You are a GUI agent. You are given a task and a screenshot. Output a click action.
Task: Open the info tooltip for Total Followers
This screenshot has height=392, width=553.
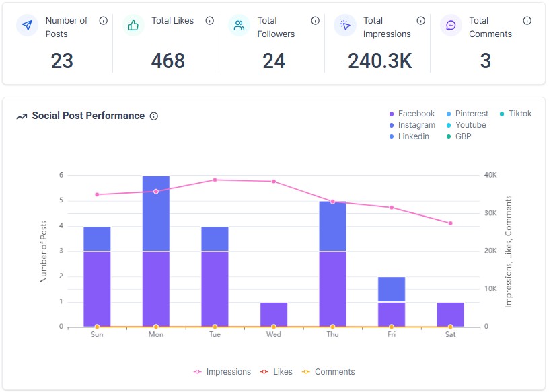point(315,21)
